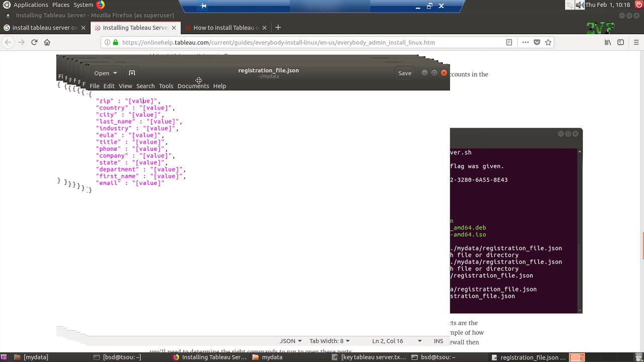Click volume icon in system tray

pyautogui.click(x=580, y=5)
